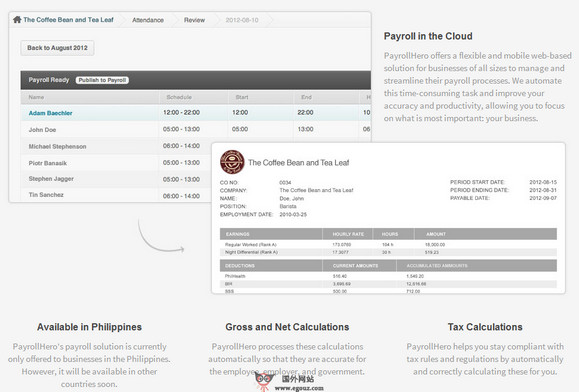This screenshot has height=392, width=579.
Task: Click the Gross and Net Calculations heading
Action: pos(287,327)
